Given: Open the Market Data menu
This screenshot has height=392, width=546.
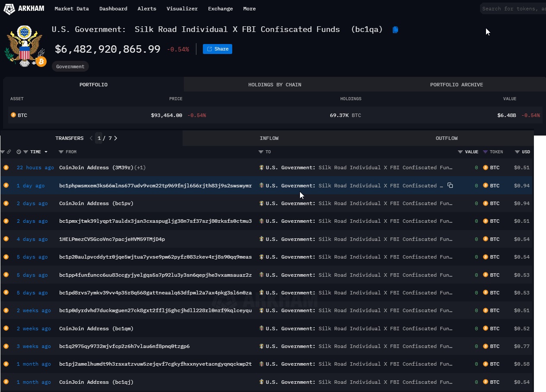Looking at the screenshot, I should pos(72,9).
